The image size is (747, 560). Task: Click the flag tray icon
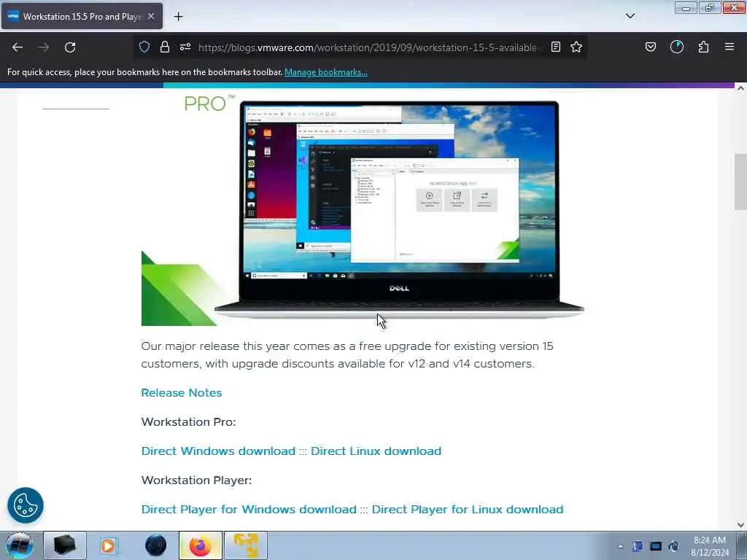pos(638,546)
